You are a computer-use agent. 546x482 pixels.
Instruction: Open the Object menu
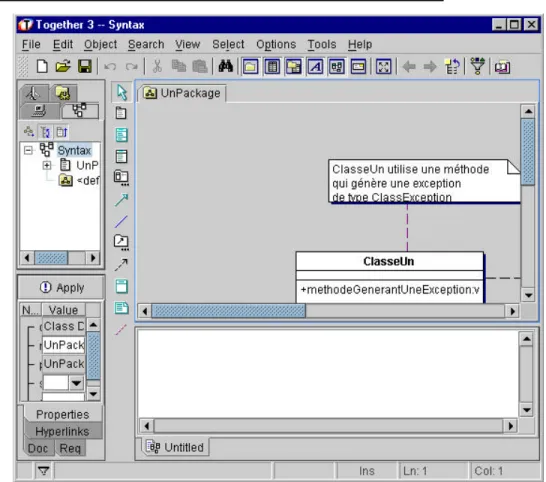[x=100, y=45]
